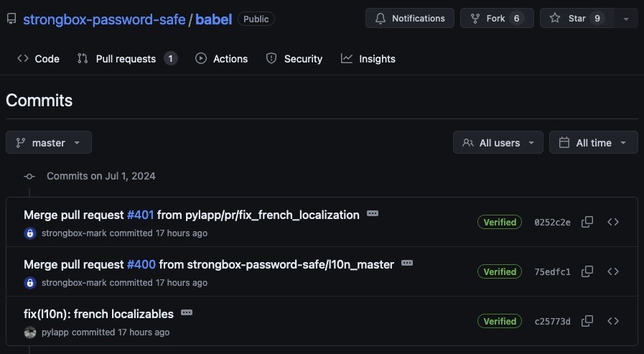Click pylapp avatar on french localizables commit
Screen dimensions: 644x354
[30, 332]
